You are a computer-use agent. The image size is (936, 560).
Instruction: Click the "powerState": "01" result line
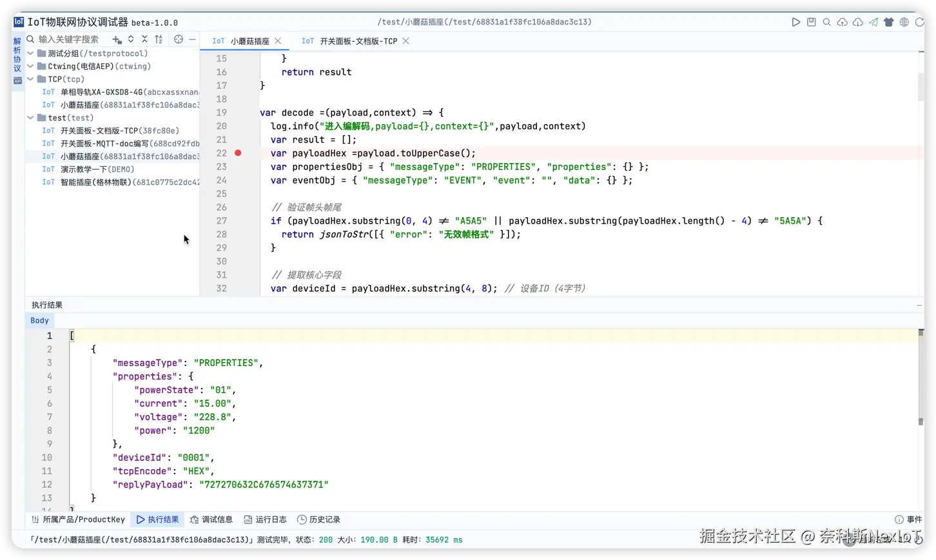click(185, 390)
